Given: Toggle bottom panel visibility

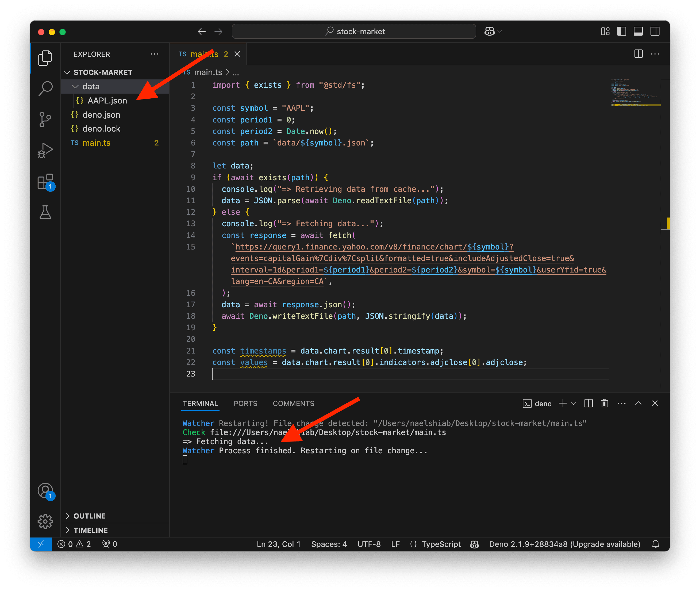Looking at the screenshot, I should click(638, 32).
